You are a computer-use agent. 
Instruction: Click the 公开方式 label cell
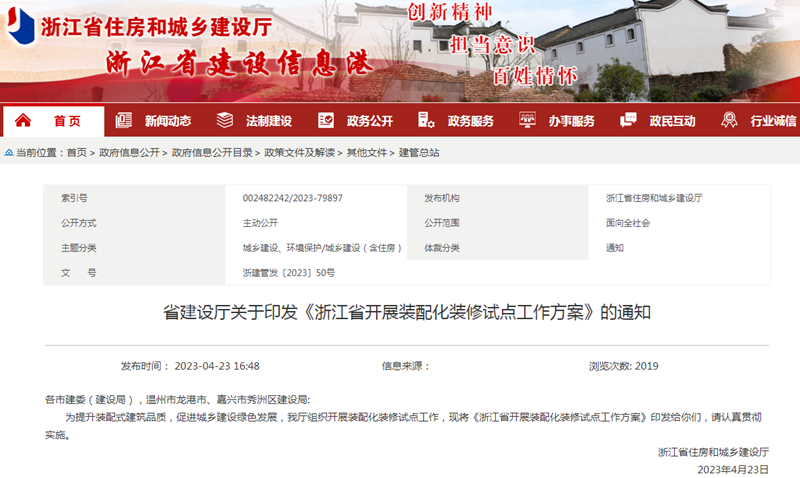tap(134, 223)
